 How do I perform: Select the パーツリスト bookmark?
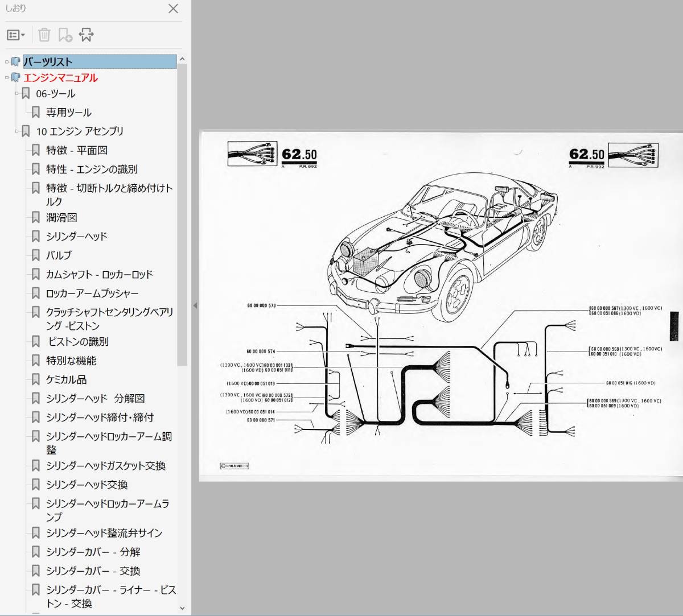point(48,62)
